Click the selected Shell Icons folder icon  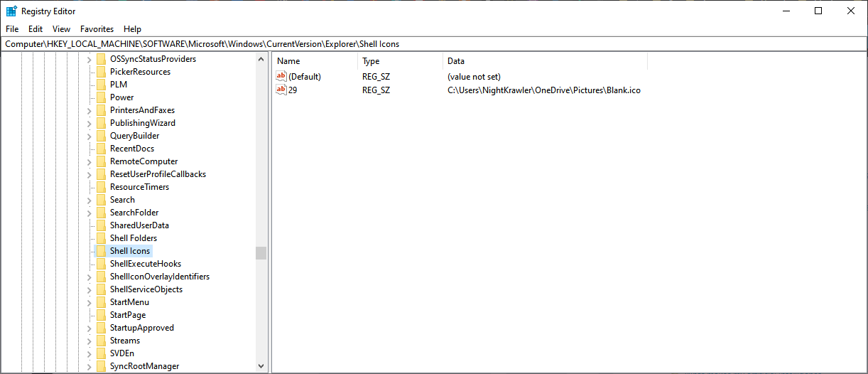tap(101, 251)
